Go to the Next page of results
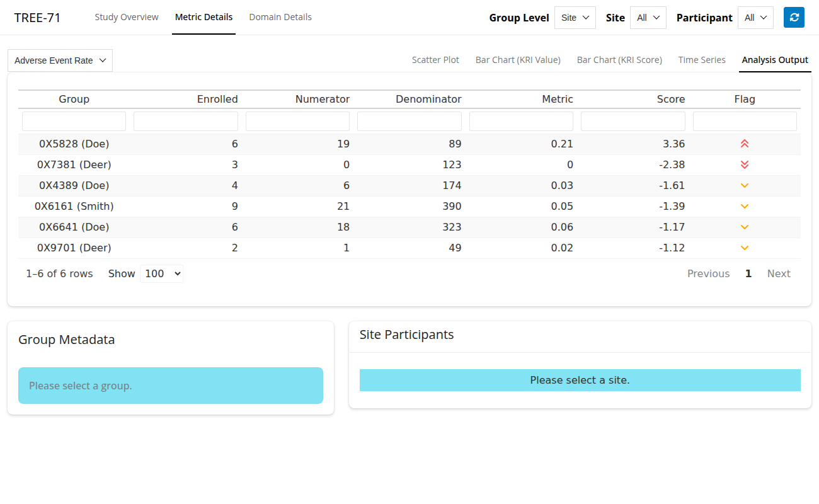Screen dimensions: 819x504 click(778, 273)
